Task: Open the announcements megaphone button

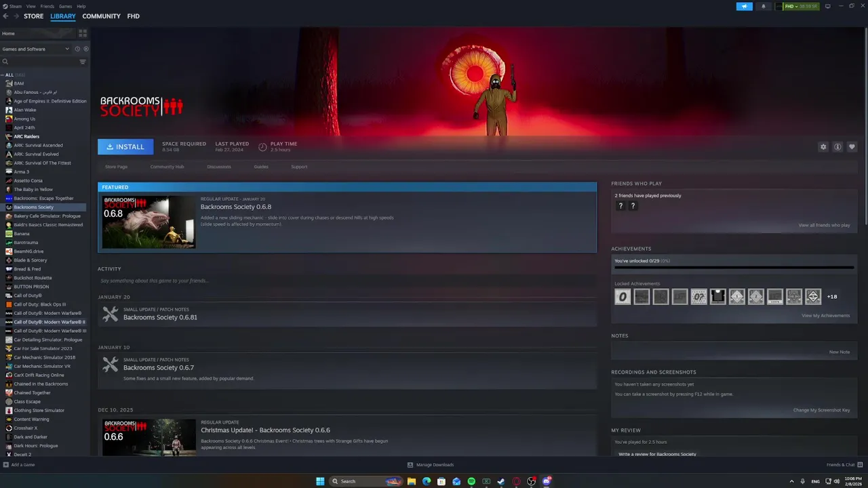Action: 744,6
